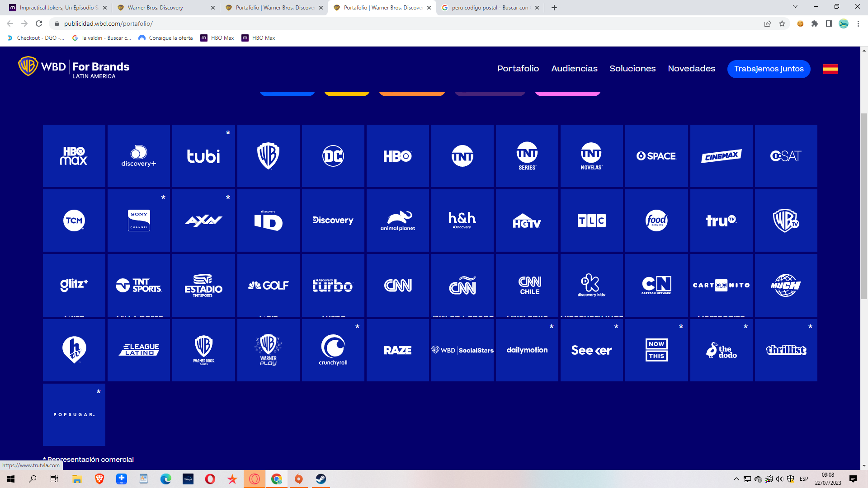868x488 pixels.
Task: Select the Sony Channel tile
Action: click(x=139, y=221)
